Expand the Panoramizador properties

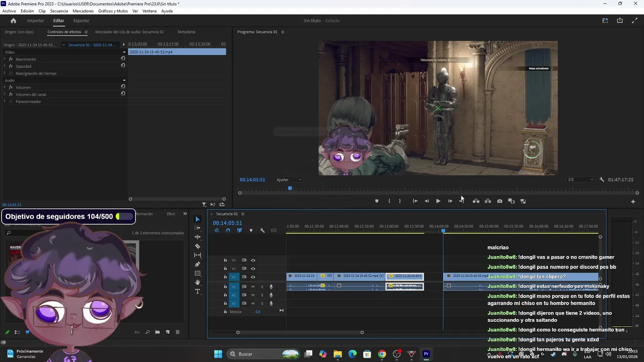coord(5,101)
